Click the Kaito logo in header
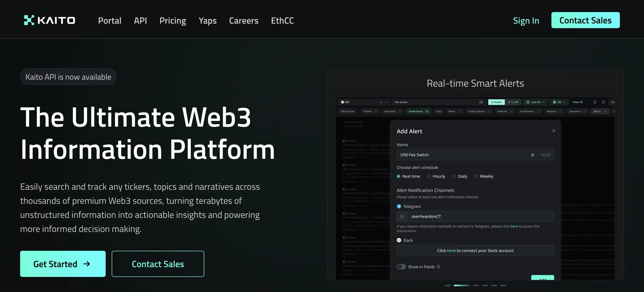 [50, 20]
